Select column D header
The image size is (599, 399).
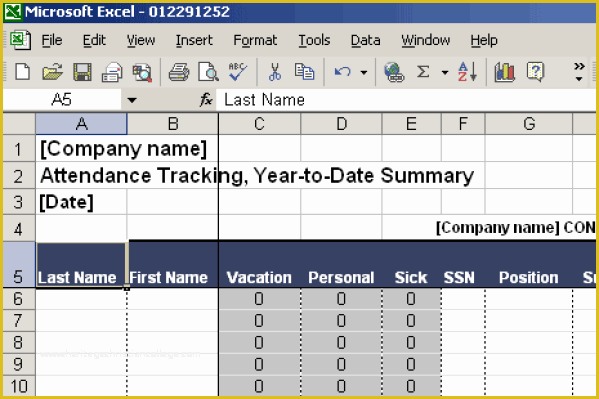341,123
